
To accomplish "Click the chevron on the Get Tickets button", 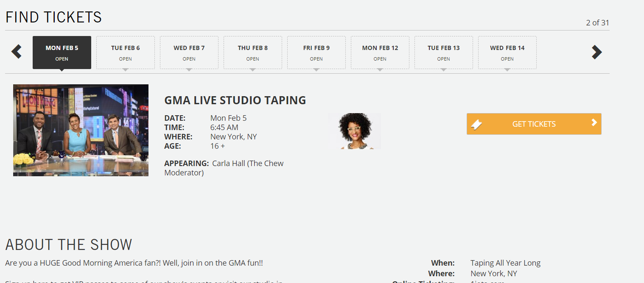I will (x=594, y=123).
